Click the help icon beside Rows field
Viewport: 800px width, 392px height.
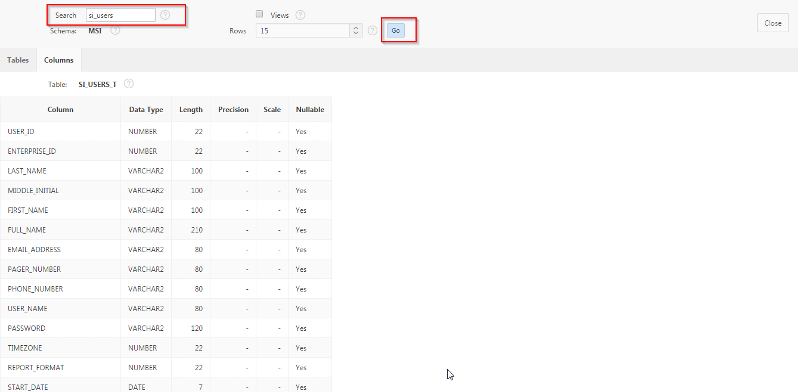tap(372, 31)
